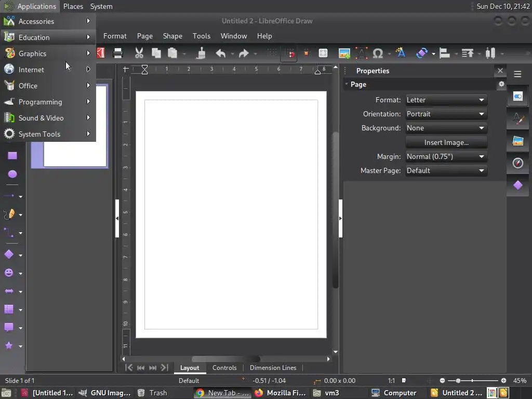
Task: Open the Format dropdown showing Letter
Action: [x=446, y=100]
